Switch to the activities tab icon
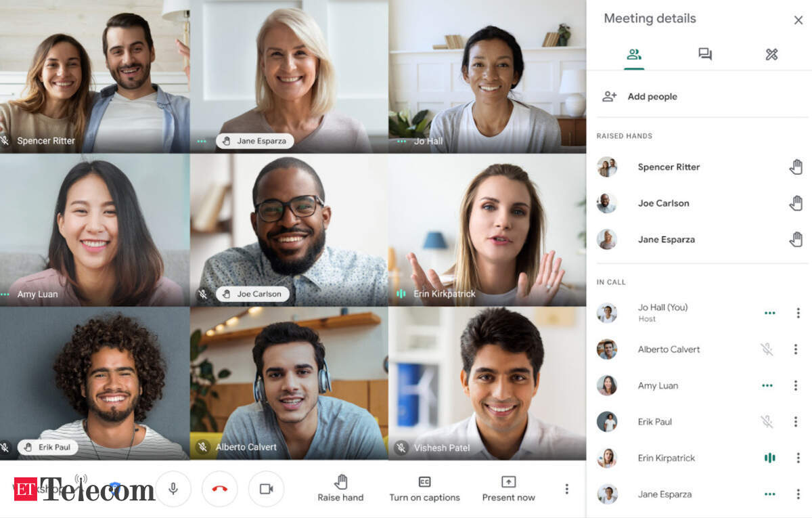Viewport: 812px width, 518px height. pyautogui.click(x=771, y=54)
